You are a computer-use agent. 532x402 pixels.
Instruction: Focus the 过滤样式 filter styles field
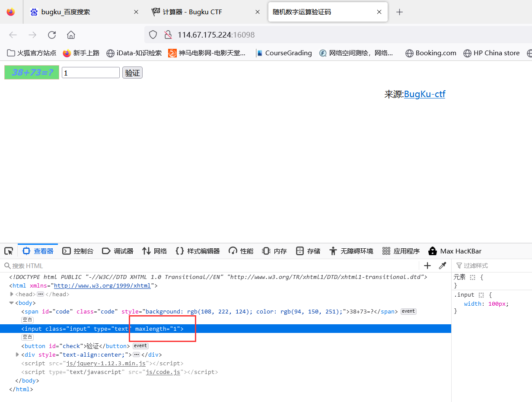(493, 266)
